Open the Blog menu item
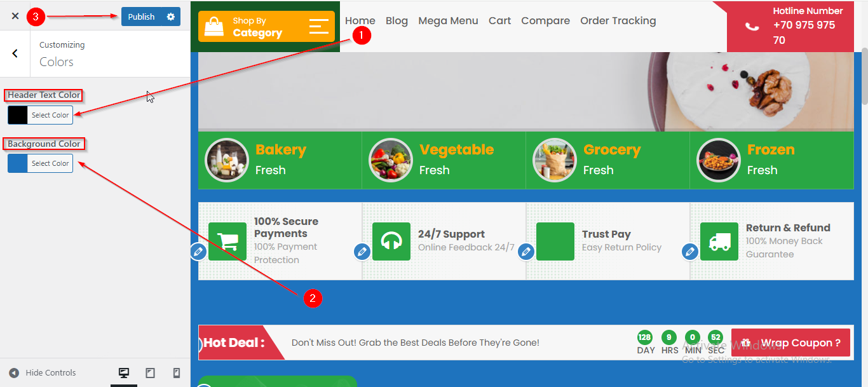The height and width of the screenshot is (387, 868). [397, 21]
